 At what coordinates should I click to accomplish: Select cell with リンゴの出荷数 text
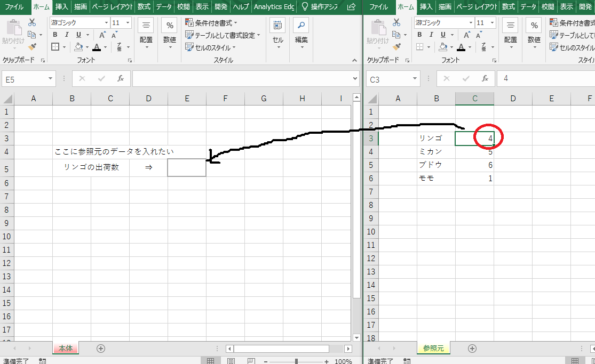(x=91, y=167)
